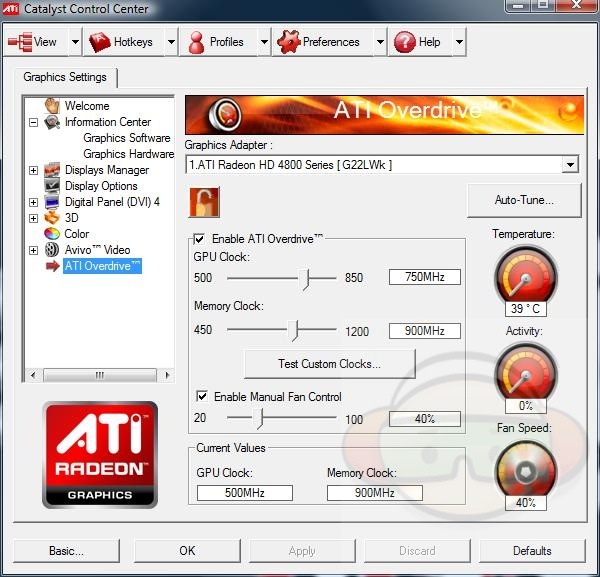Disable the Enable ATI Overdrive checkbox
Image resolution: width=600 pixels, height=577 pixels.
(200, 240)
